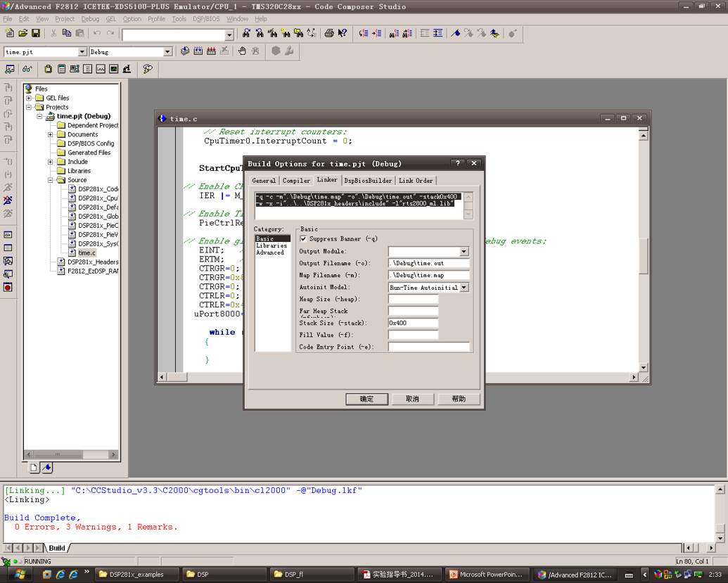Click the microscope icon in the debug toolbar

tap(127, 69)
